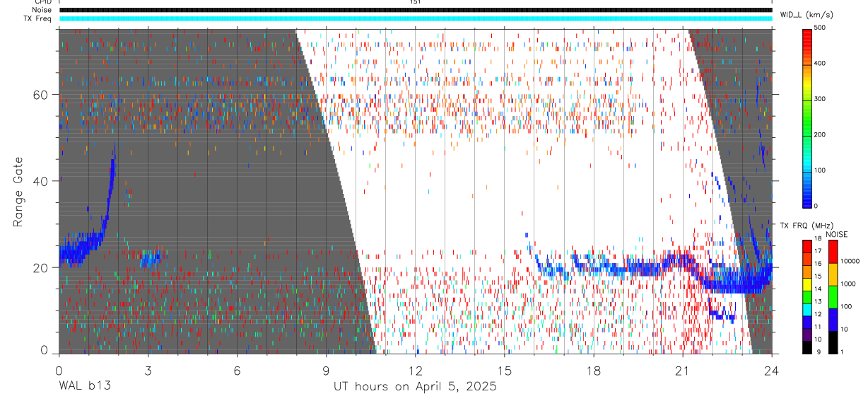This screenshot has width=868, height=401.
Task: Click the green segment of the NOISE colorbar
Action: [x=833, y=297]
